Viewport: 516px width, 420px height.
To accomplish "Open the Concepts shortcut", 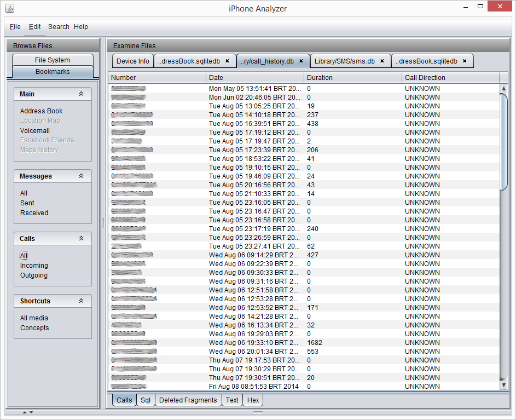I will click(x=34, y=328).
